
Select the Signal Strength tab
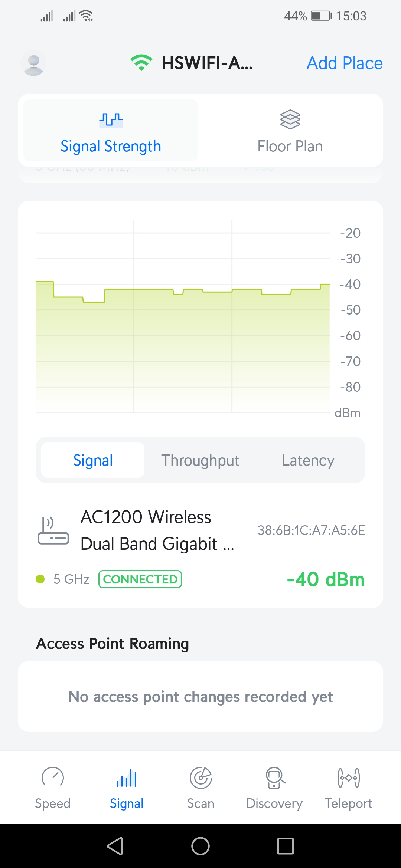click(x=111, y=131)
